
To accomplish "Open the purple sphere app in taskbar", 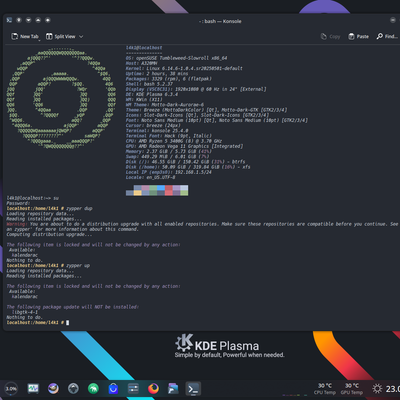I will pos(53,388).
